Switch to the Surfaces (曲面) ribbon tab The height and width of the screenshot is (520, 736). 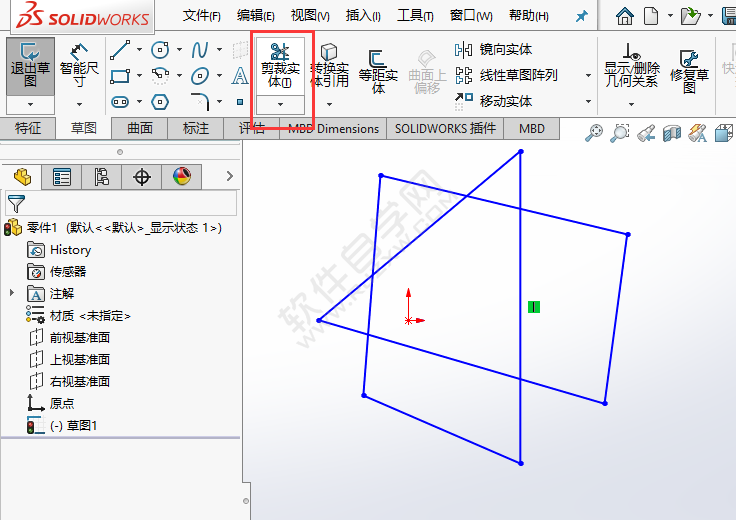pyautogui.click(x=139, y=129)
